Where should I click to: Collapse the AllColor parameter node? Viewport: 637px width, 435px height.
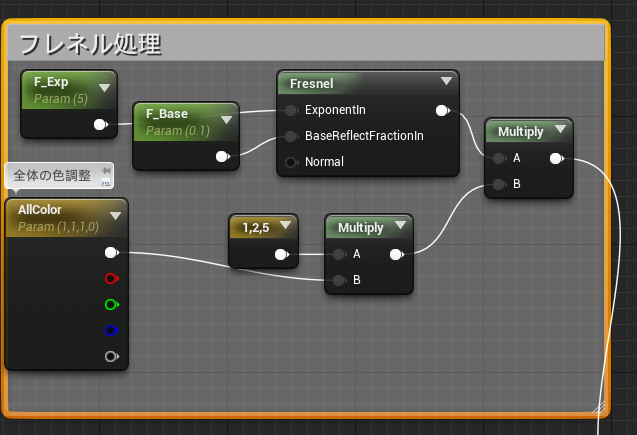click(x=115, y=216)
